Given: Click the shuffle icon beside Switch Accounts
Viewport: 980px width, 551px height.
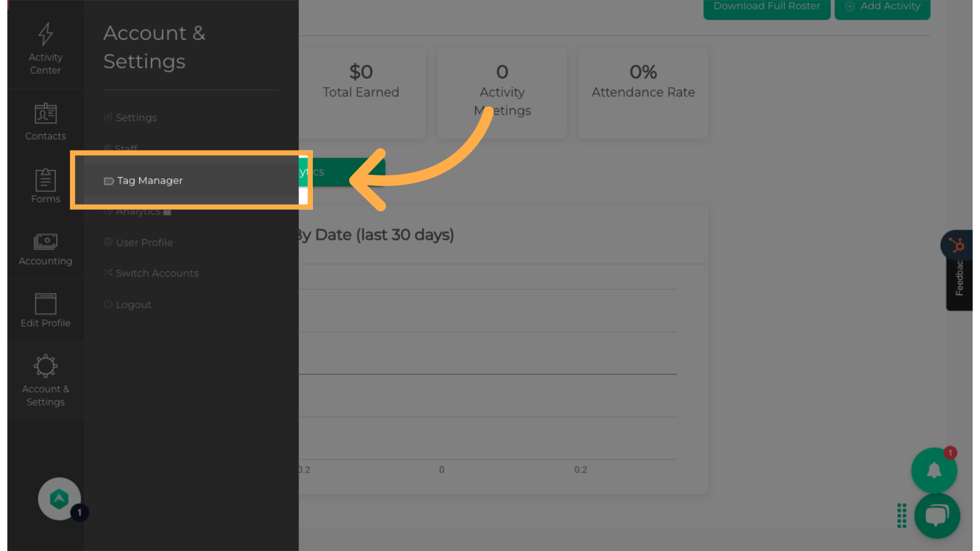Looking at the screenshot, I should pos(108,272).
